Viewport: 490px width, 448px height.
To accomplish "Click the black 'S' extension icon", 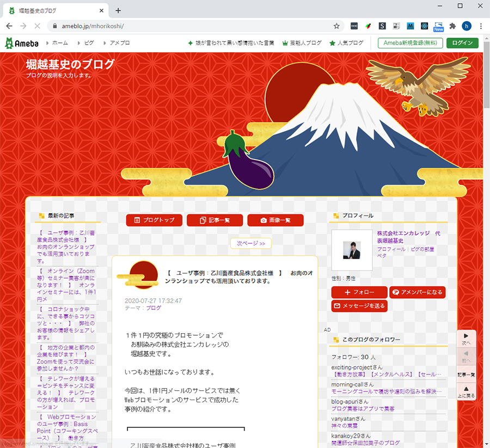I will 382,26.
